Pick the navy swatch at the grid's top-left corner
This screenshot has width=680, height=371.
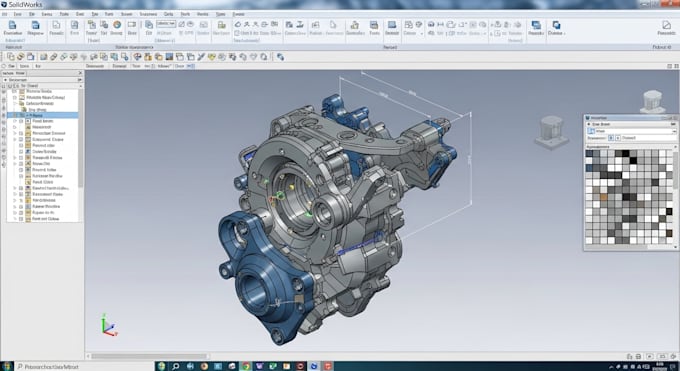[x=589, y=153]
